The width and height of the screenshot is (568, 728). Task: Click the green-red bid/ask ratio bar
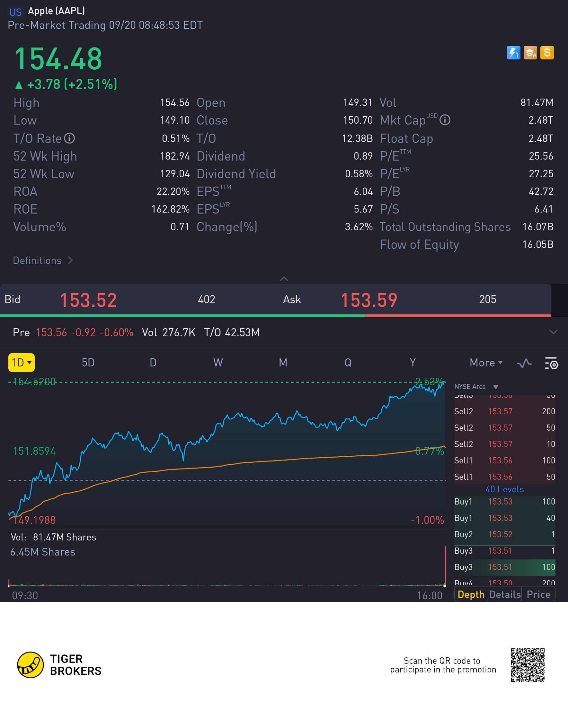pyautogui.click(x=276, y=315)
